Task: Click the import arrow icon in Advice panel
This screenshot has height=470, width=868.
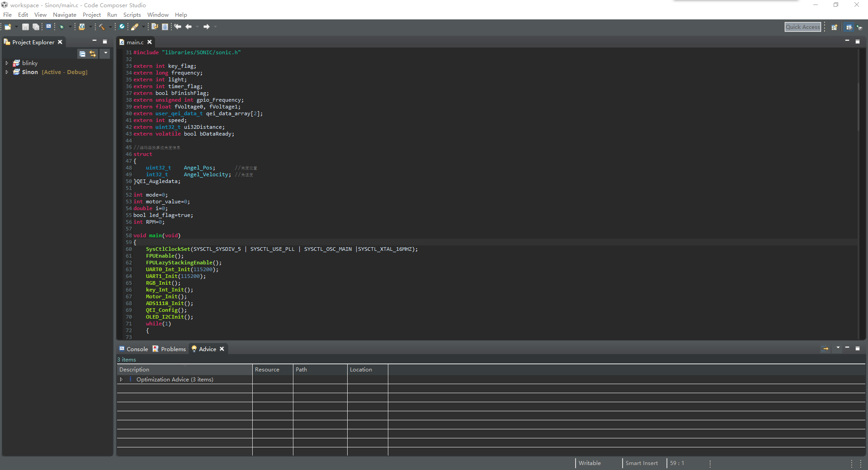Action: click(825, 348)
